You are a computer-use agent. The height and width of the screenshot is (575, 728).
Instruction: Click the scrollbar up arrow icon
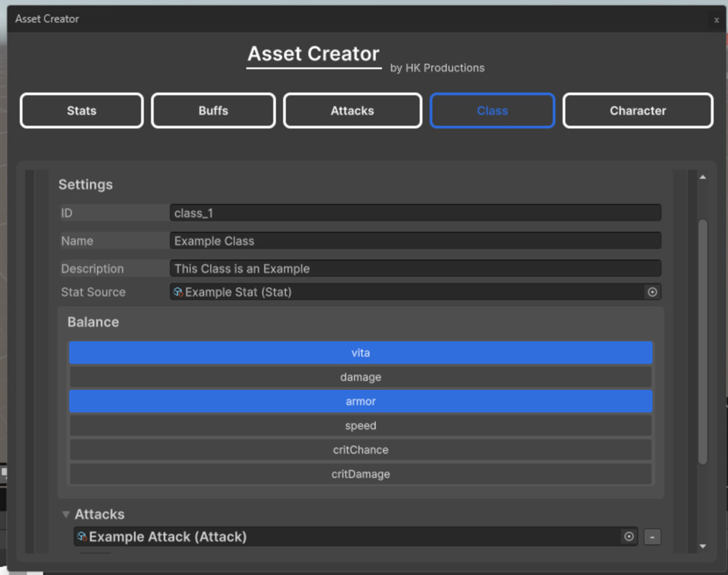point(702,175)
